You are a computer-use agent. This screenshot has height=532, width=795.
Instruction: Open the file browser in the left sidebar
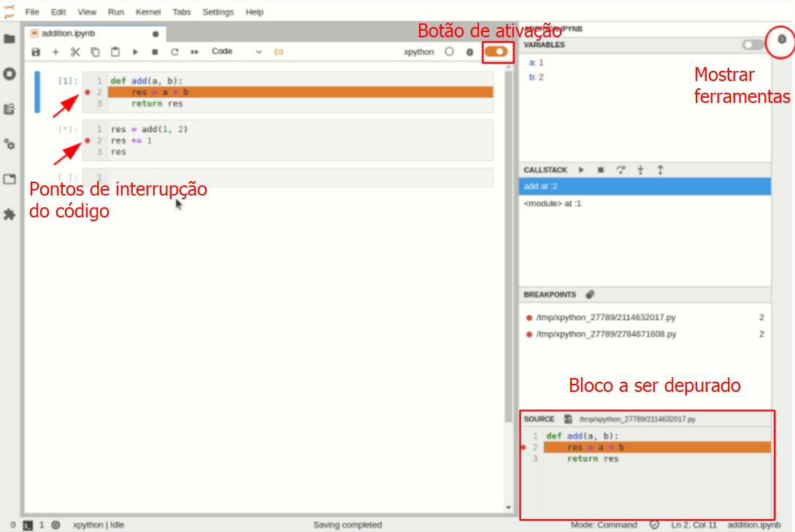[x=9, y=39]
